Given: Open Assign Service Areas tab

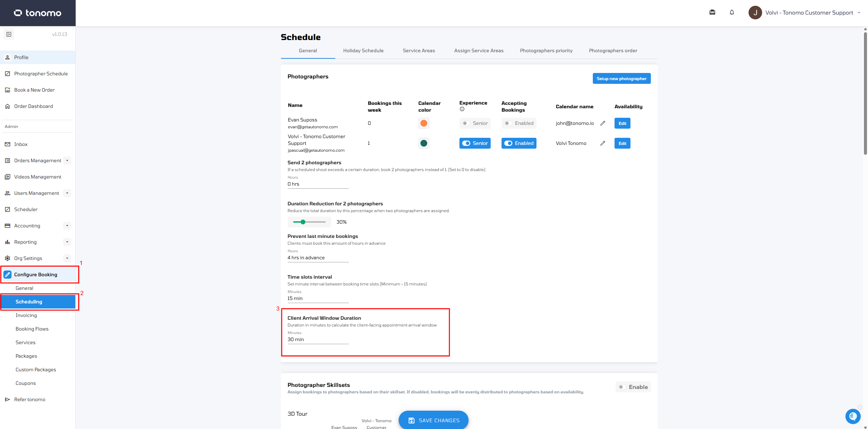Looking at the screenshot, I should point(479,51).
